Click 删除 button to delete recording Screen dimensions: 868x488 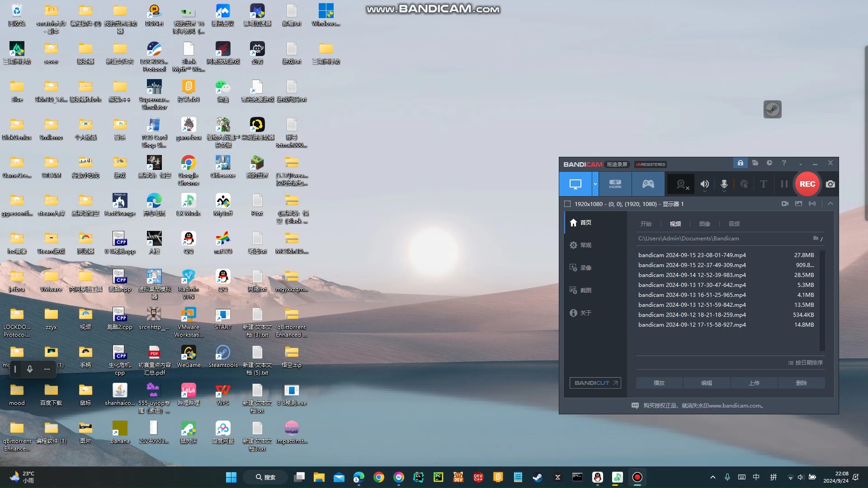801,383
